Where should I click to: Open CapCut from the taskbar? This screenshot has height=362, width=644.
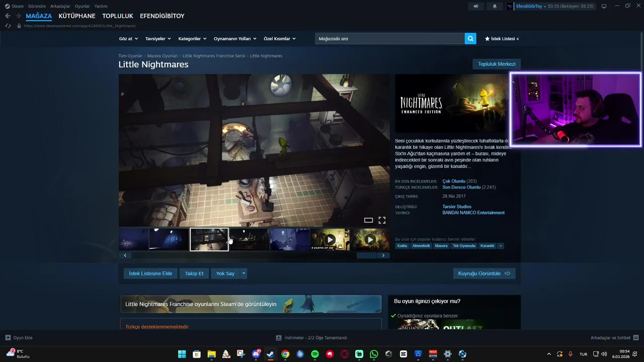coord(404,354)
